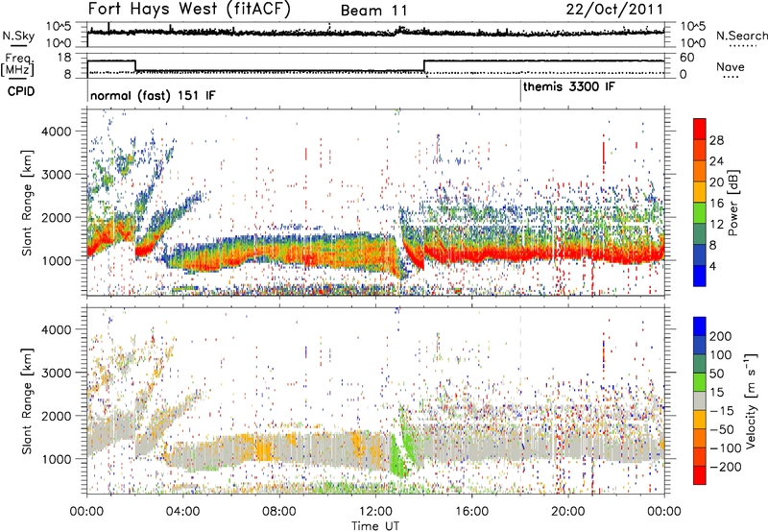768x532 pixels.
Task: Click the Freq. [MHz] axis label
Action: point(17,64)
